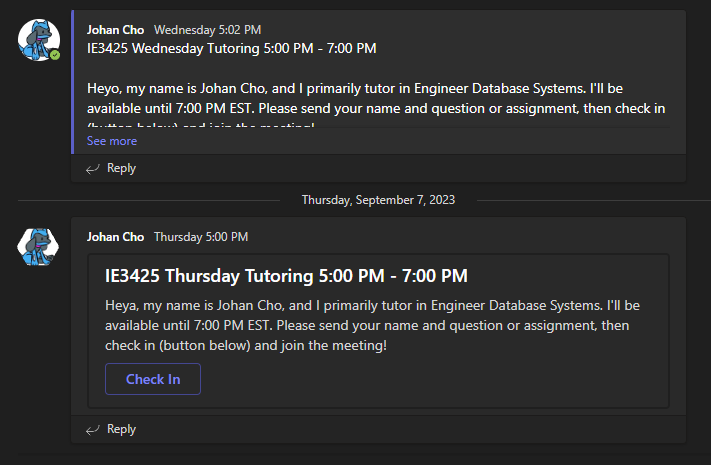Click the Johan Cho name on Thursday post

(115, 237)
